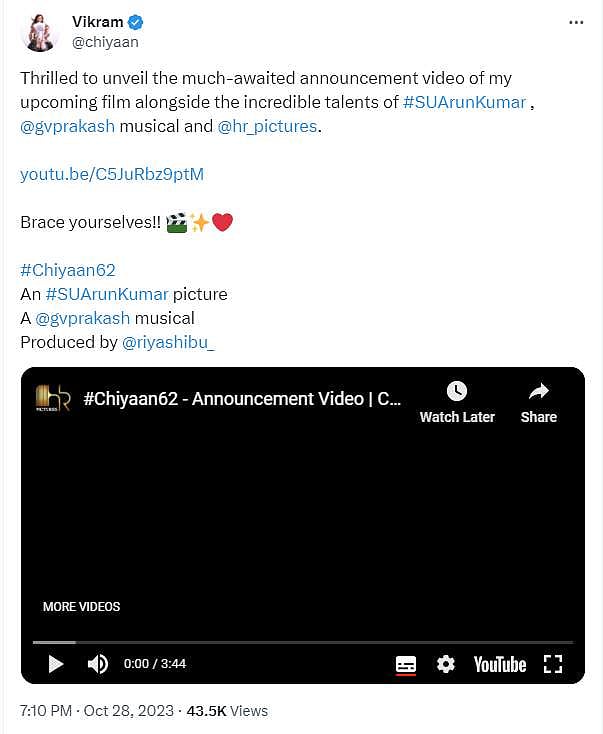Play the Chiyaan62 announcement video

(x=56, y=664)
